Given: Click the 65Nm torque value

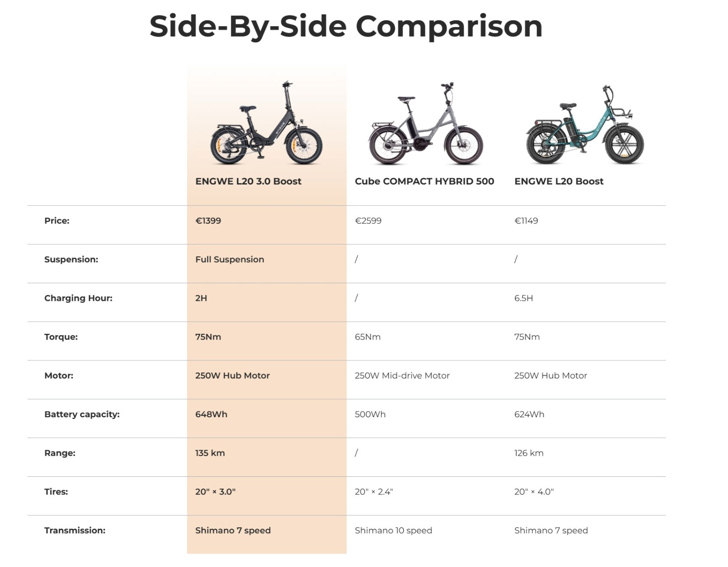Looking at the screenshot, I should 368,337.
